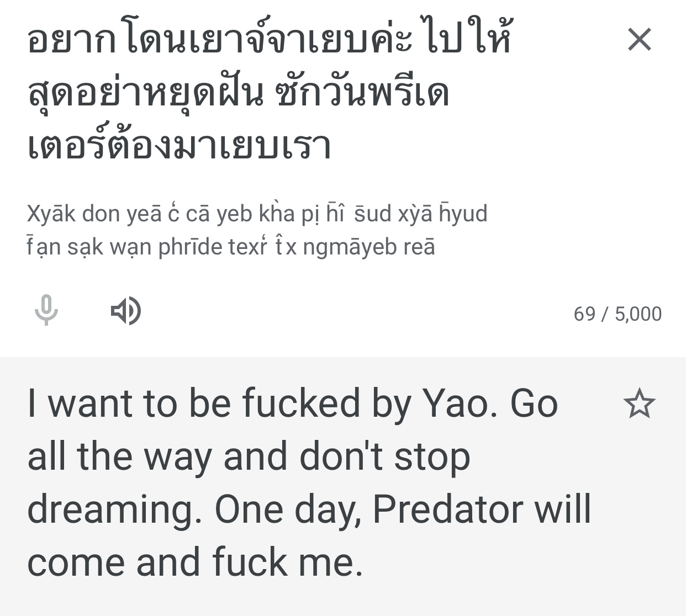The image size is (686, 616).
Task: Click the third line of Thai source text
Action: (x=179, y=146)
